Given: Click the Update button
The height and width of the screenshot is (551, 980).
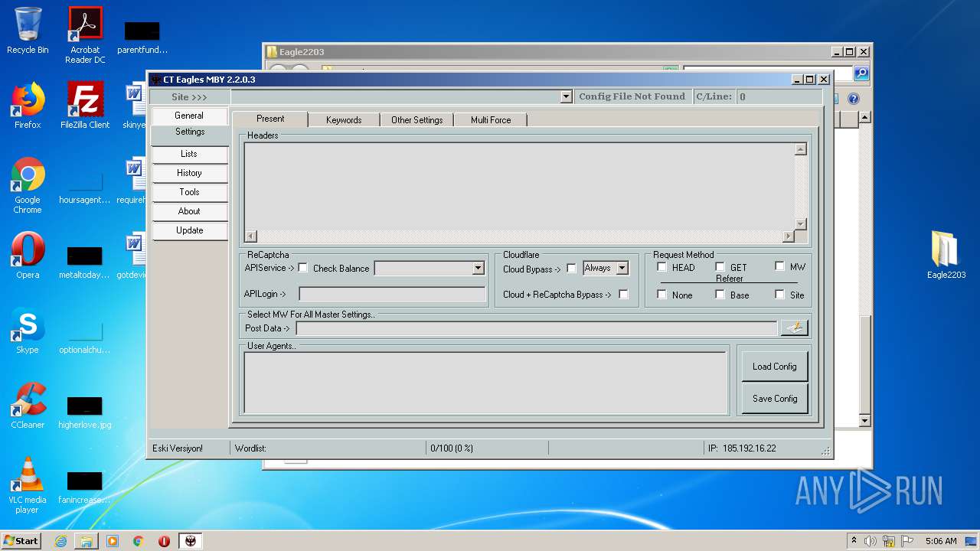Looking at the screenshot, I should 189,230.
